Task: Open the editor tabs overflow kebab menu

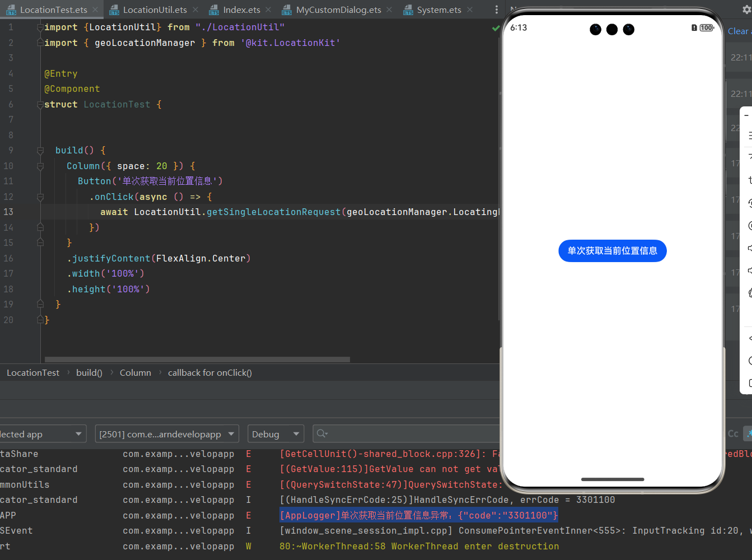Action: 496,10
